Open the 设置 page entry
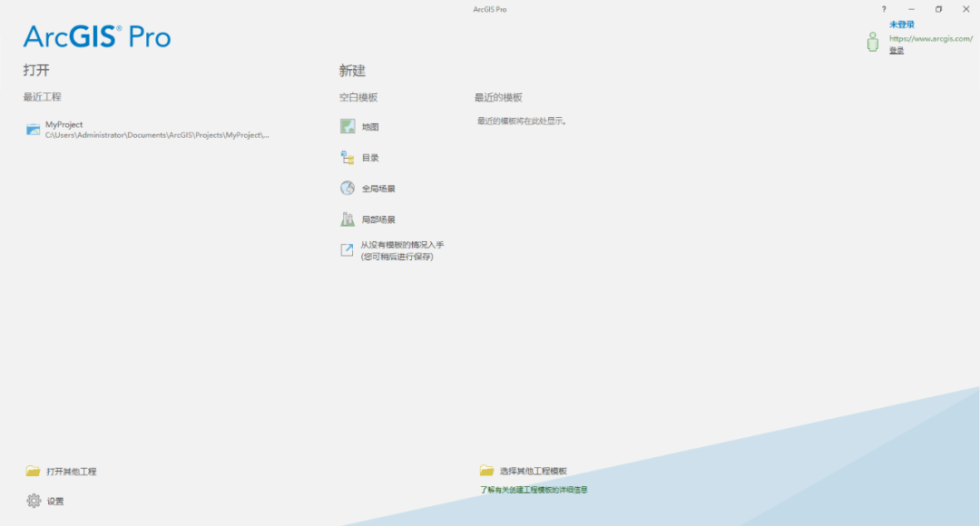This screenshot has height=526, width=980. click(53, 500)
